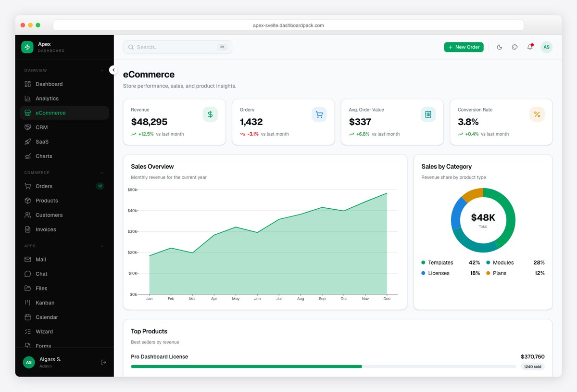The width and height of the screenshot is (577, 392).
Task: Open the Mail app link
Action: (x=64, y=259)
